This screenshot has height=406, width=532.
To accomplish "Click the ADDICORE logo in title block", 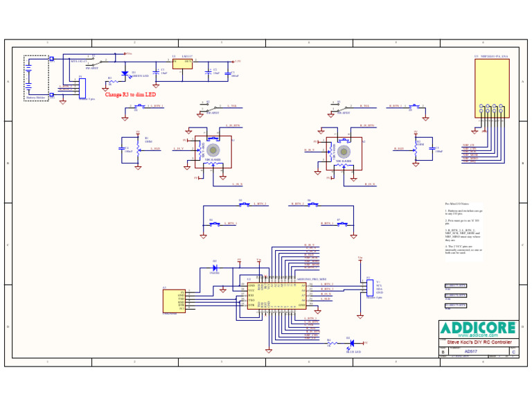I will (x=478, y=328).
